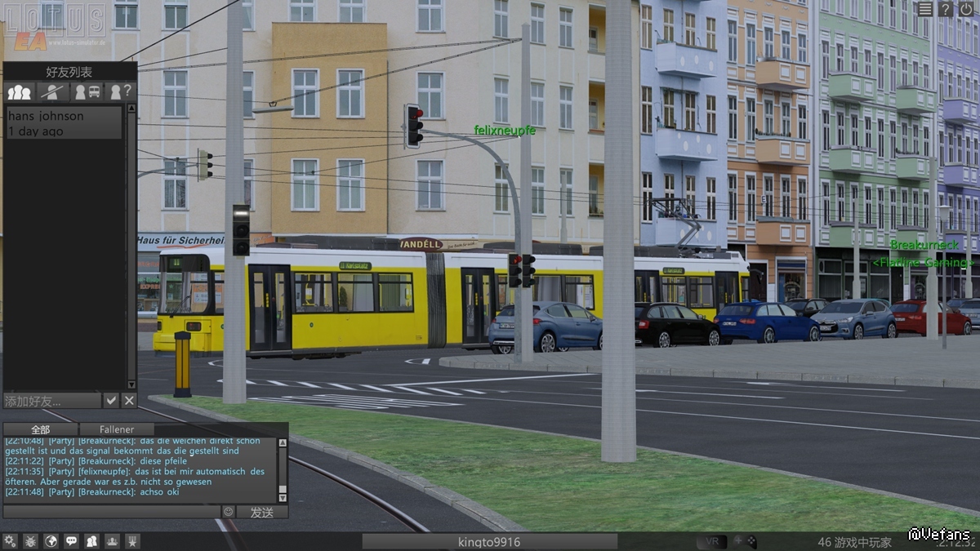Confirm adding friend with checkmark button
Image resolution: width=980 pixels, height=551 pixels.
pyautogui.click(x=111, y=400)
